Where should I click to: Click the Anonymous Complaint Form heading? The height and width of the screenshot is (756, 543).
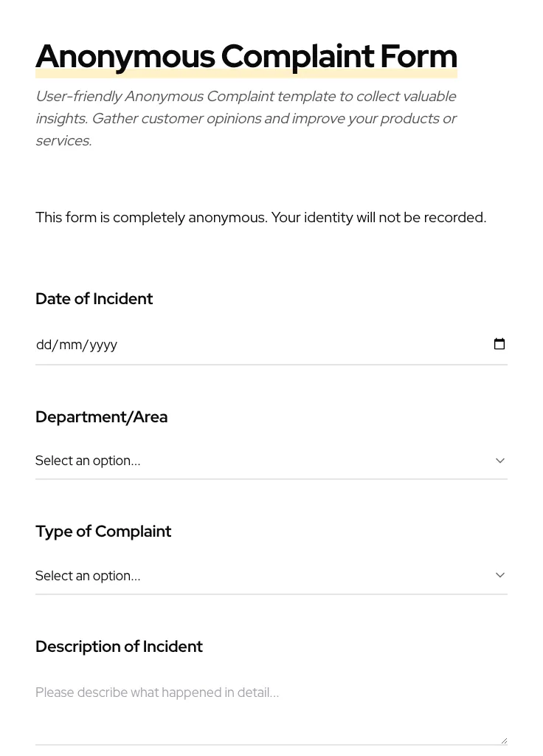(x=246, y=55)
